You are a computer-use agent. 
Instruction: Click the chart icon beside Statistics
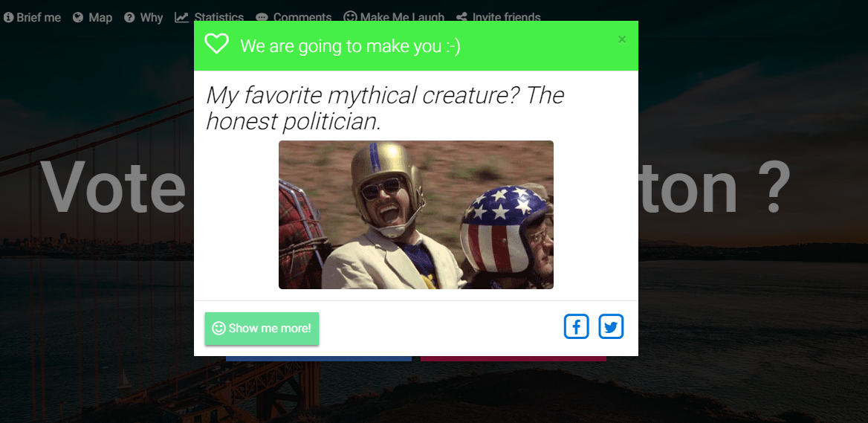[x=181, y=16]
